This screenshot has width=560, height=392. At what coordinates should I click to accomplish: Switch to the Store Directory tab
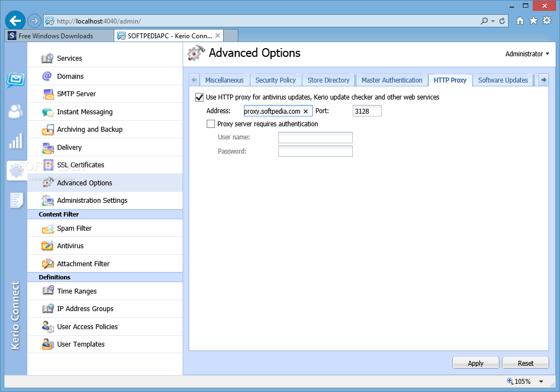click(x=328, y=80)
